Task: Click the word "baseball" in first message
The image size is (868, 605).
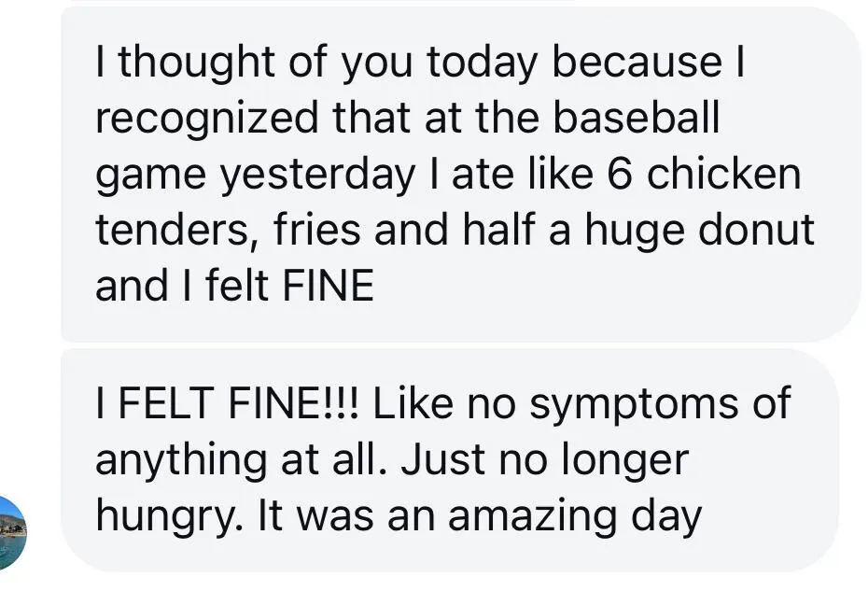Action: click(x=636, y=118)
